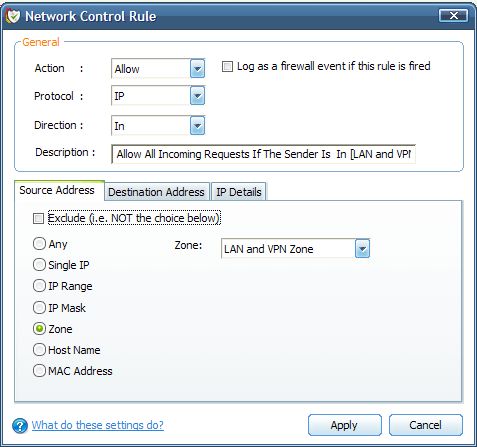Viewport: 477px width, 447px height.
Task: Pick the IP Mask radio option
Action: tap(39, 307)
